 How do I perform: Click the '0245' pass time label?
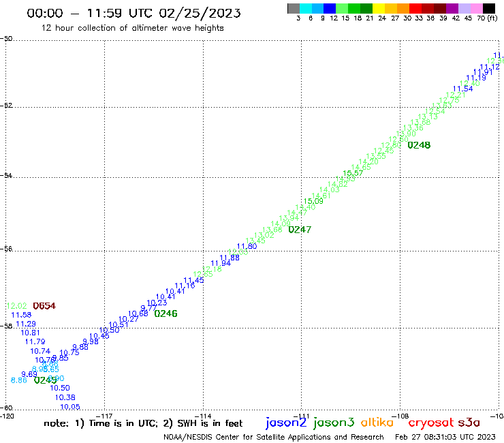46,380
